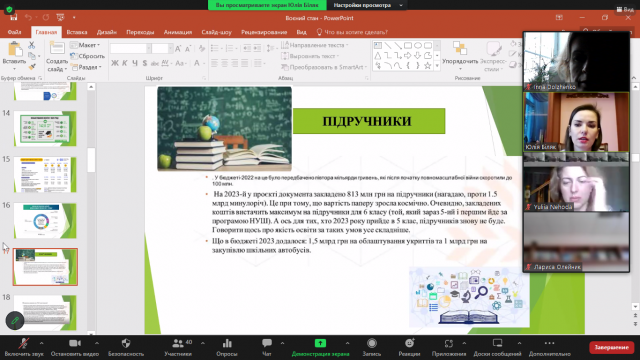
Task: Click Юлія Біляк video tile
Action: click(576, 122)
